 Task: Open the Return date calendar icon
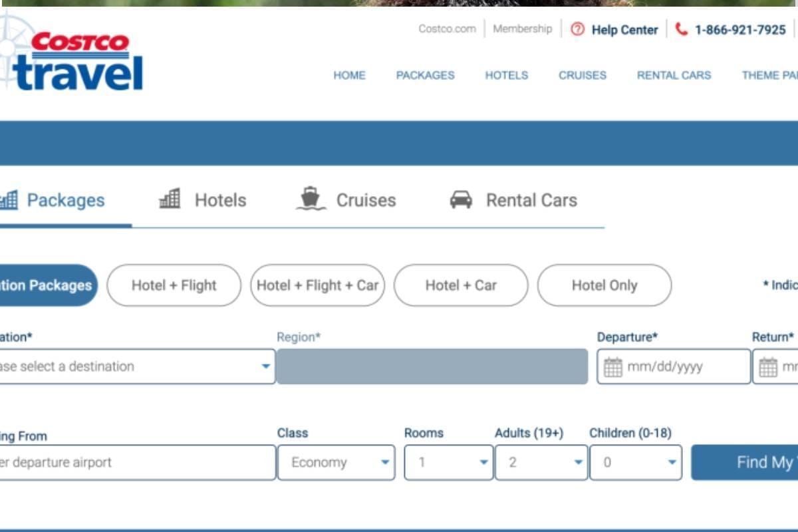768,367
